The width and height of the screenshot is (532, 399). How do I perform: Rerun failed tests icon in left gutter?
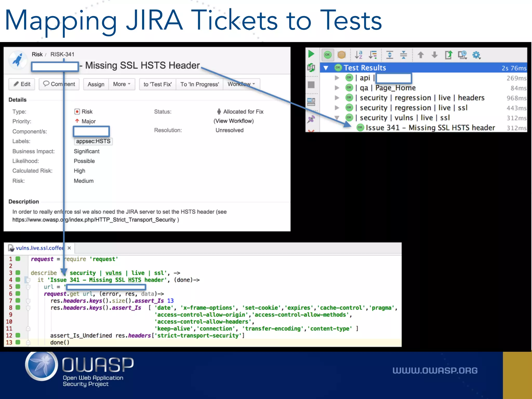311,68
